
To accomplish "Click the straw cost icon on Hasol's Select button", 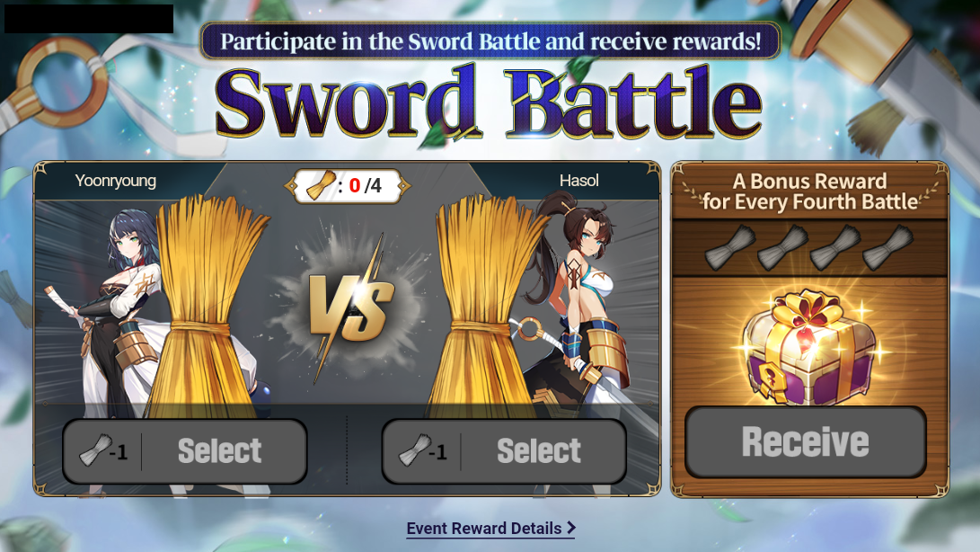I will pyautogui.click(x=415, y=450).
